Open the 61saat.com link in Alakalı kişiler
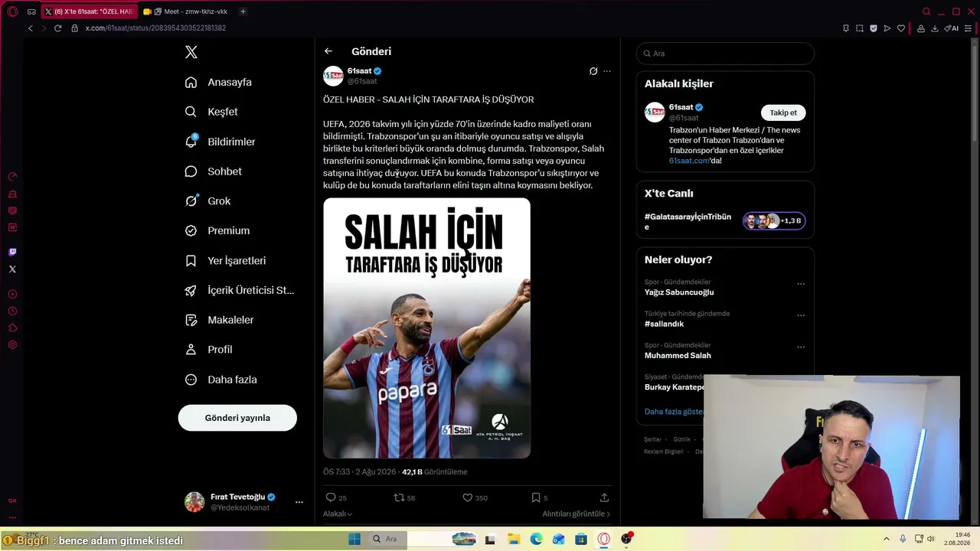 click(689, 161)
